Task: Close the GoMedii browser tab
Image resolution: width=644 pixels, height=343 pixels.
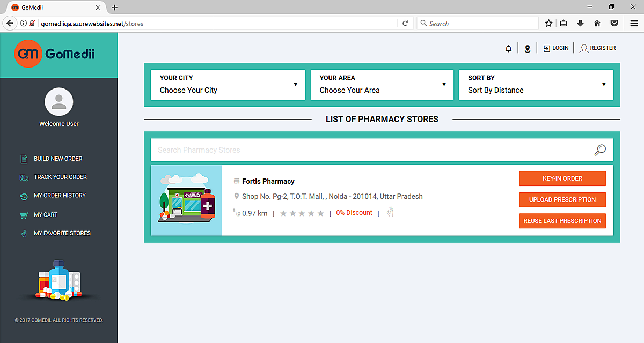Action: pos(98,8)
